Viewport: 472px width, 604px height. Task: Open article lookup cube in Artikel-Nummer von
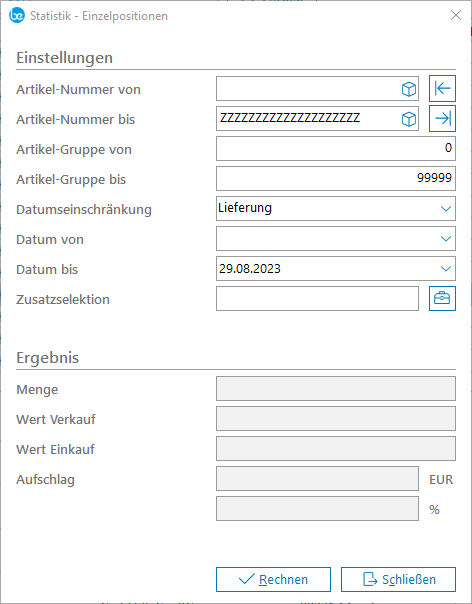point(408,89)
